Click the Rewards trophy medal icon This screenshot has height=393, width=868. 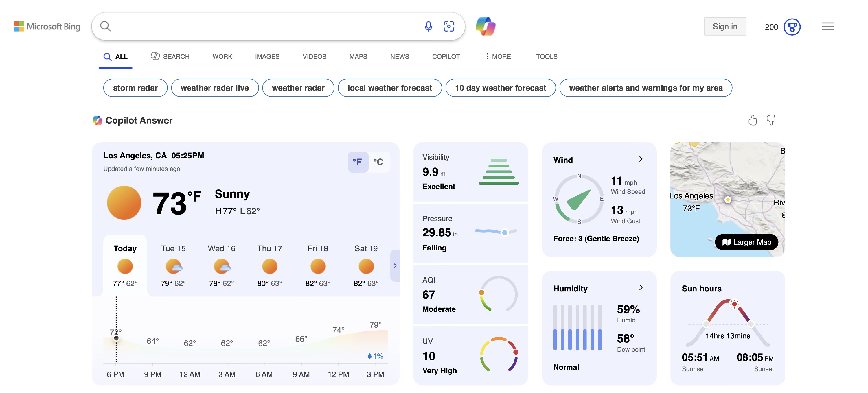(x=792, y=27)
